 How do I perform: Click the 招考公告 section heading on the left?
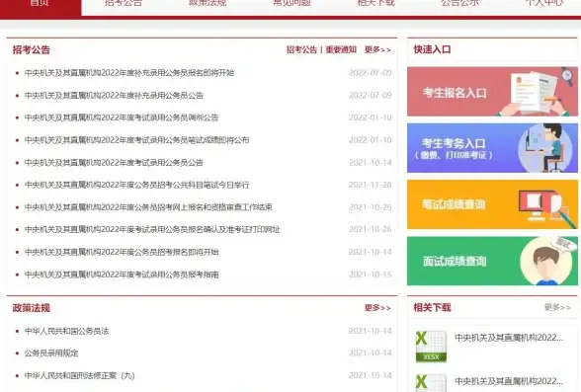coord(32,50)
